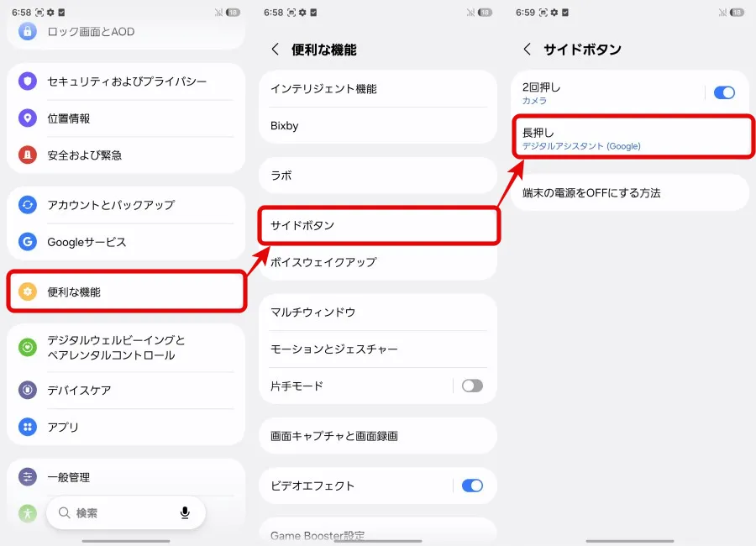Tap the green accessibility icon at bottom
The width and height of the screenshot is (756, 546).
click(x=28, y=513)
